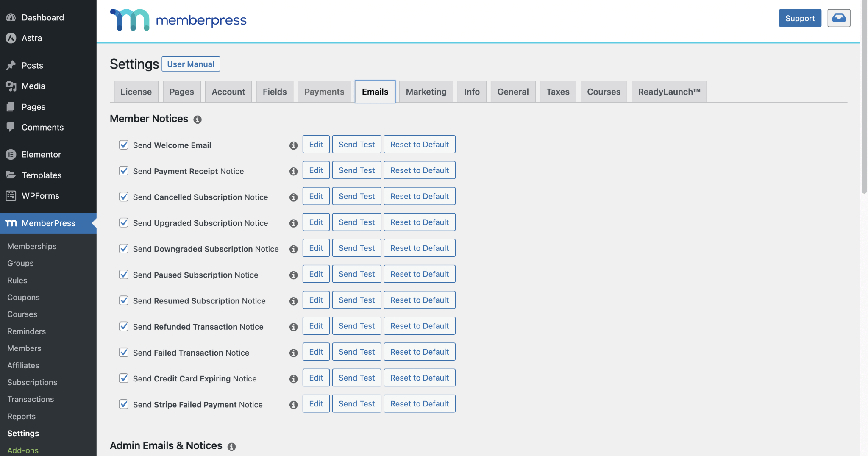Click the info icon next to Member Notices
The height and width of the screenshot is (456, 868).
click(x=198, y=120)
